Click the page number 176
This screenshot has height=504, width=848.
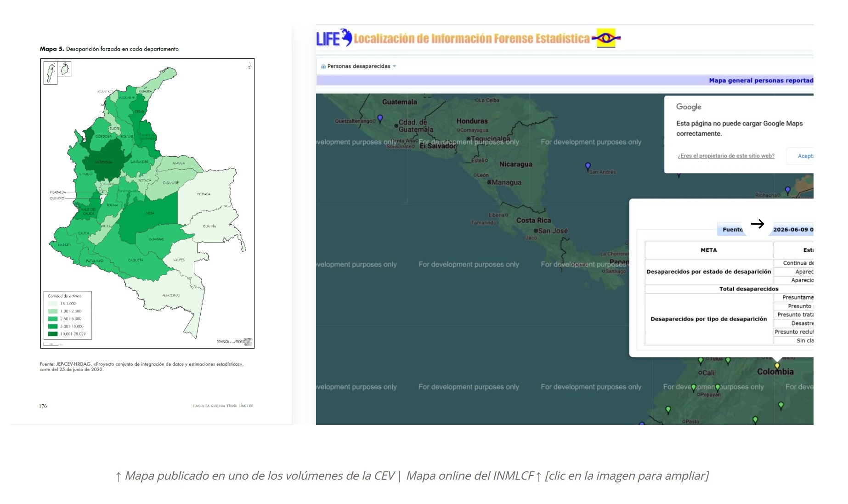click(x=43, y=406)
